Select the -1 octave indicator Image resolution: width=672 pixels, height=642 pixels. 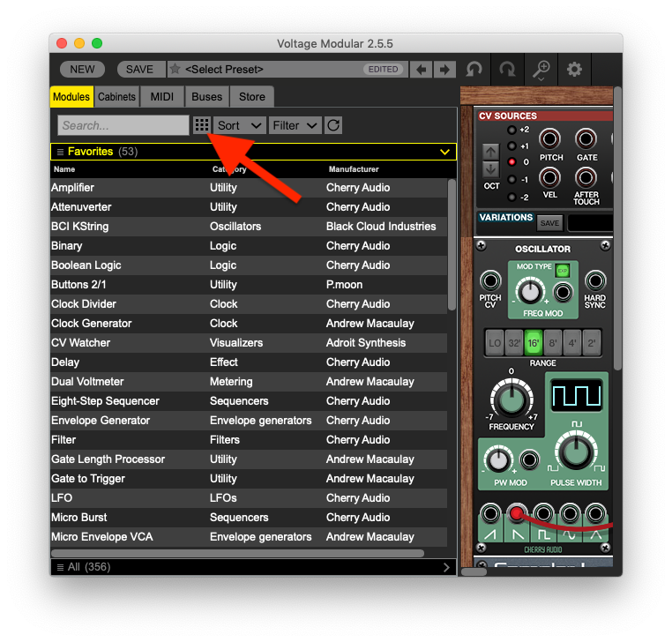(x=511, y=180)
